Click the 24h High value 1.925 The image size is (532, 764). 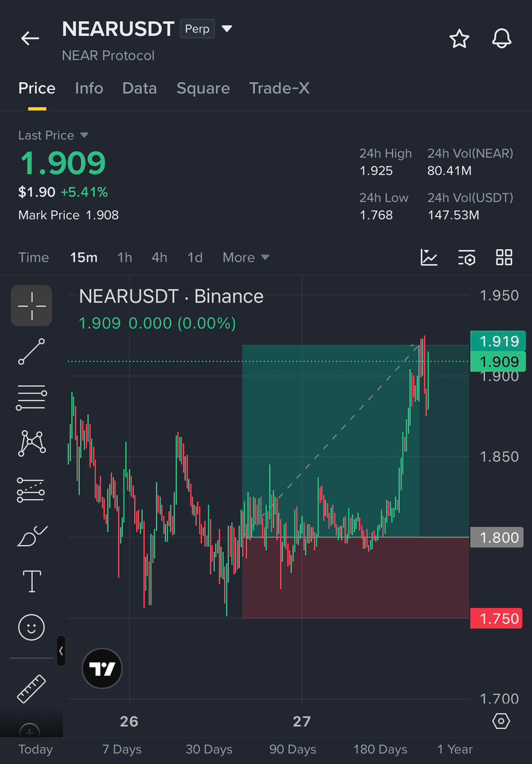376,171
